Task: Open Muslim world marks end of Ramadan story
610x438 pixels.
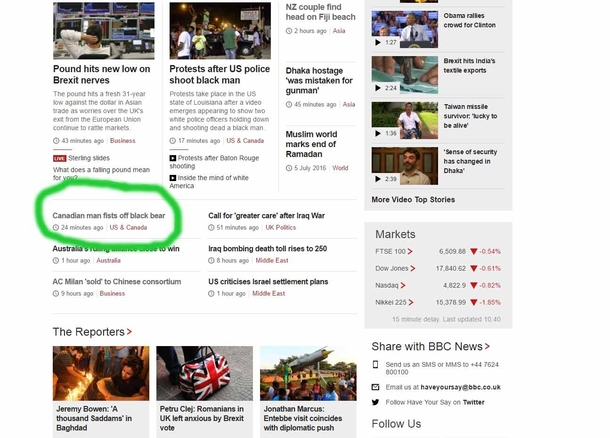Action: (311, 144)
